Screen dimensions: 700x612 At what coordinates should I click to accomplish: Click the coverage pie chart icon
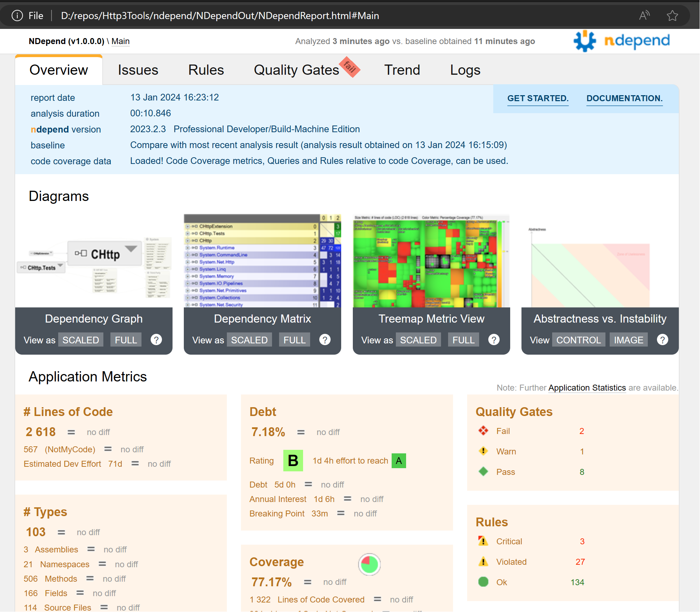(x=369, y=564)
